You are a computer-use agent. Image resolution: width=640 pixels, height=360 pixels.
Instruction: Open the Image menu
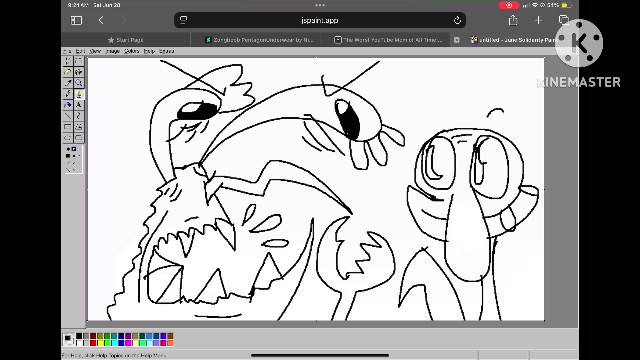[113, 51]
